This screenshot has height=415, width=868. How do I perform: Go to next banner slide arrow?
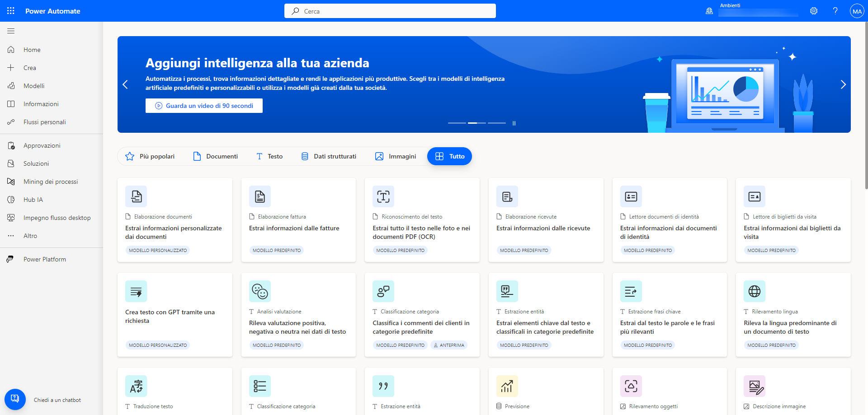[843, 84]
